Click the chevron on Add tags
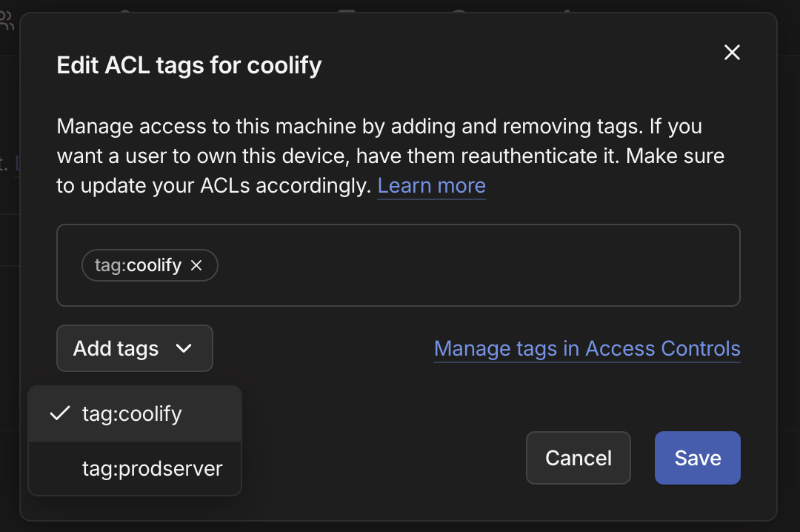Viewport: 800px width, 532px height. tap(183, 348)
